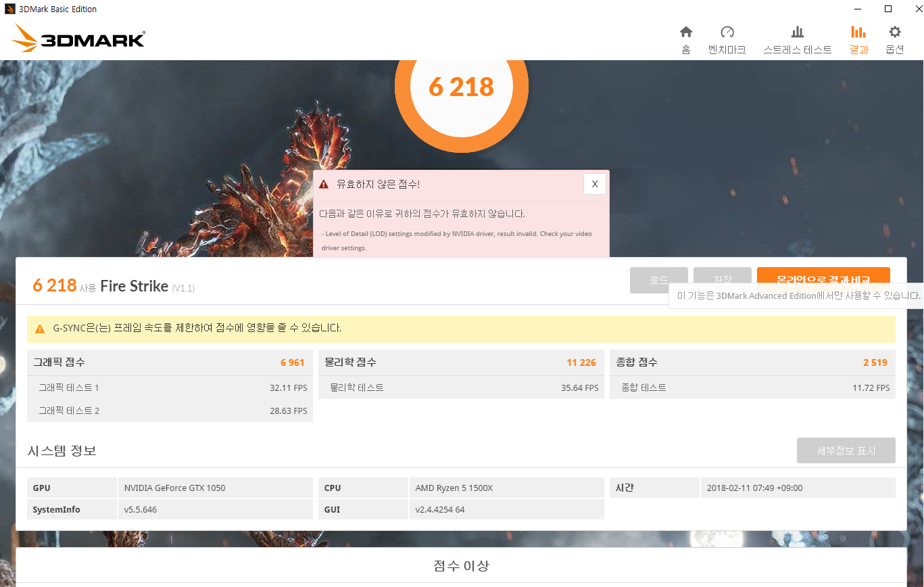
Task: Dismiss the invalid score warning with X
Action: coord(595,184)
